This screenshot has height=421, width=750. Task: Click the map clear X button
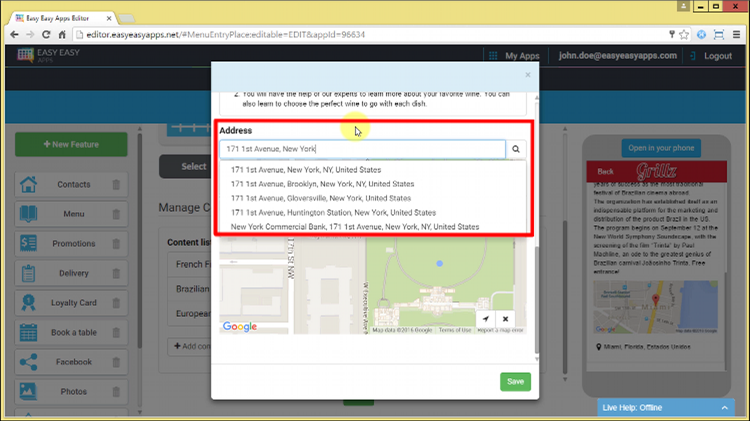(x=505, y=319)
